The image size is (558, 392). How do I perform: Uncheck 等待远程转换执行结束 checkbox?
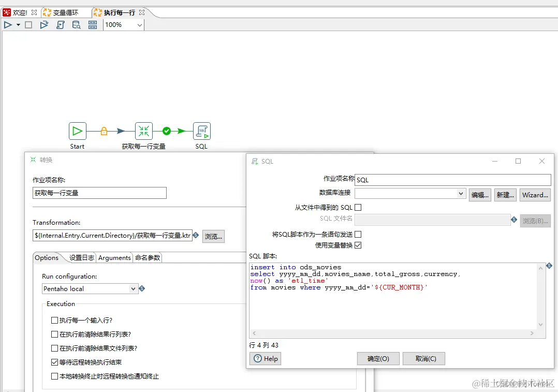[x=54, y=362]
